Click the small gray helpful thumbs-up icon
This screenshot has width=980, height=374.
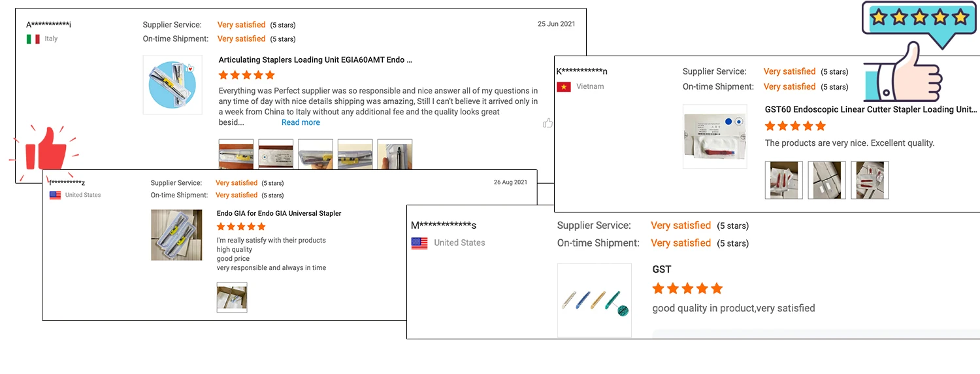(x=547, y=123)
